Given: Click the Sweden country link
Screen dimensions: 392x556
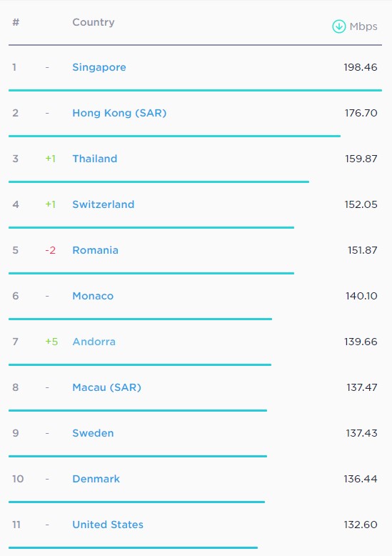Looking at the screenshot, I should click(93, 433).
